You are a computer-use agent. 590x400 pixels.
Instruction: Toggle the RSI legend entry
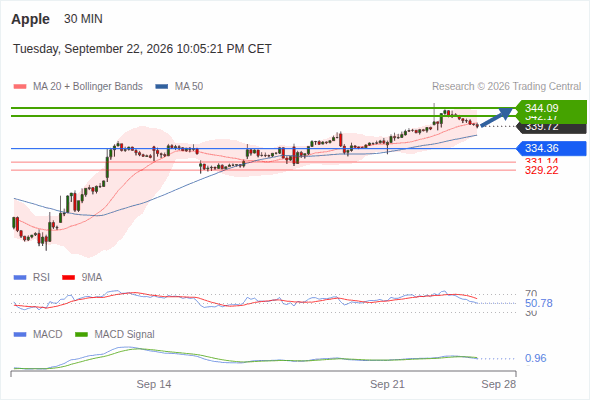pyautogui.click(x=32, y=278)
